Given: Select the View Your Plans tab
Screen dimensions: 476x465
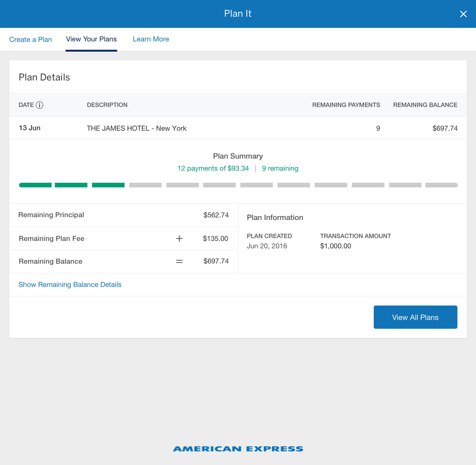Looking at the screenshot, I should click(x=91, y=39).
